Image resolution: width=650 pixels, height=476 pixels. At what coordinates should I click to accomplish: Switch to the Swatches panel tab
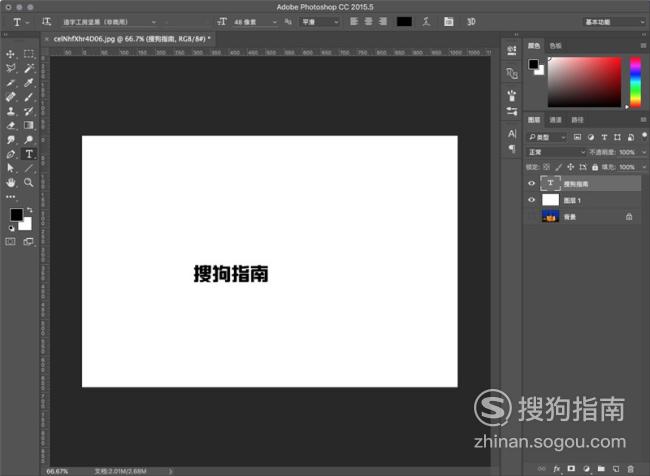pos(555,46)
